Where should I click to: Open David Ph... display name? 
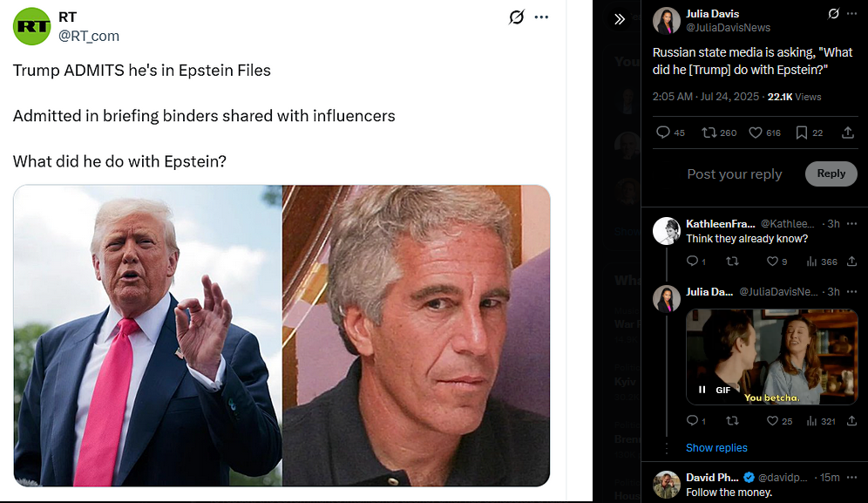coord(712,478)
